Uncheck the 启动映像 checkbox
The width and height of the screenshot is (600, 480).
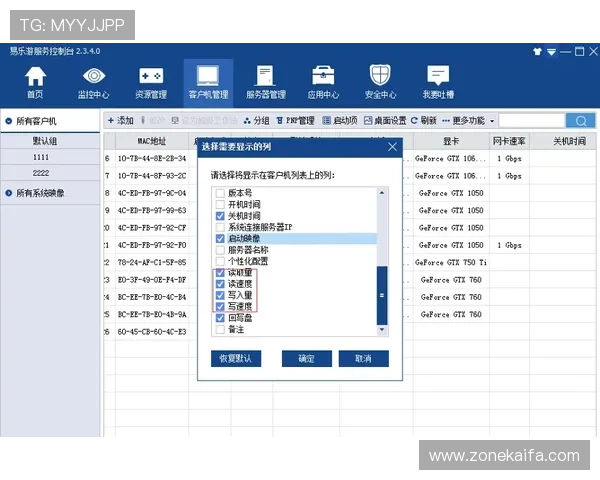[220, 238]
